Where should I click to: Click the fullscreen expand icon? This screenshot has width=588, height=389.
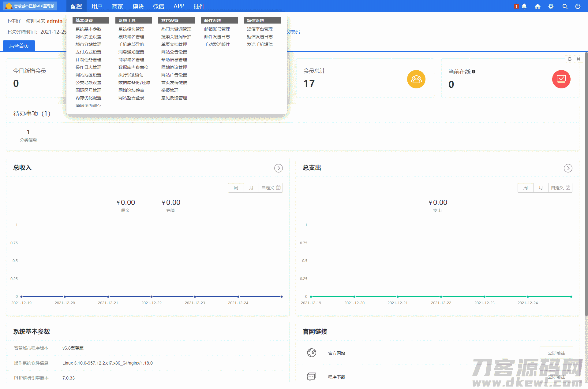(x=579, y=59)
